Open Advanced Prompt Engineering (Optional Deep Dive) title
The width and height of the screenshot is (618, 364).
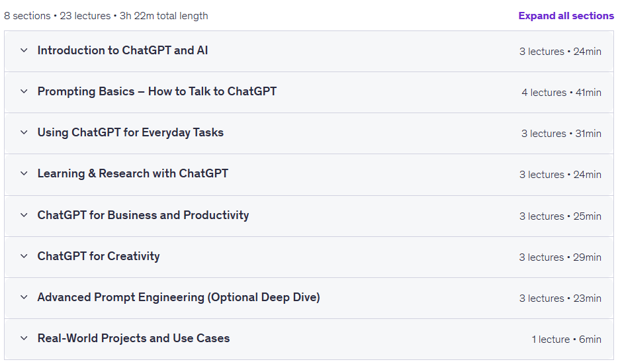179,297
